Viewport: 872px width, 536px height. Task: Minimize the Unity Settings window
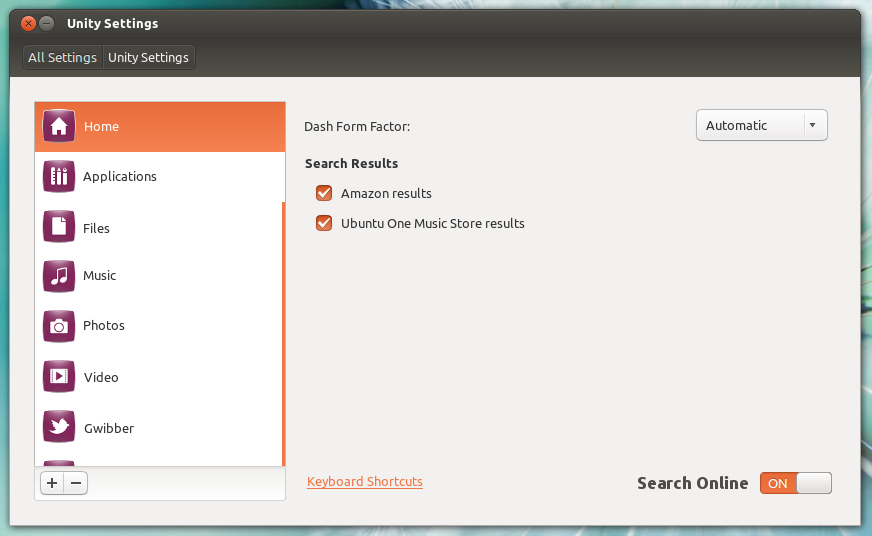click(47, 23)
